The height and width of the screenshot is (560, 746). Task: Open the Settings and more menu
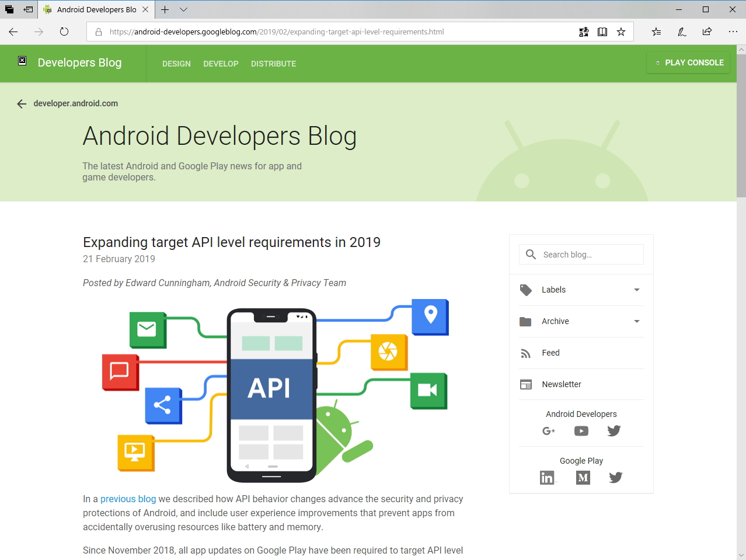click(x=733, y=32)
